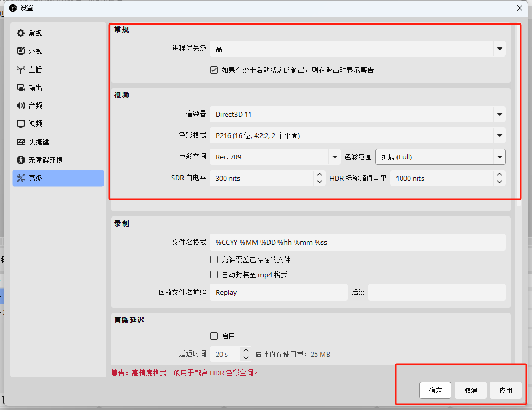Click the 录制 section heading
Viewport: 532px width, 410px height.
pos(122,223)
